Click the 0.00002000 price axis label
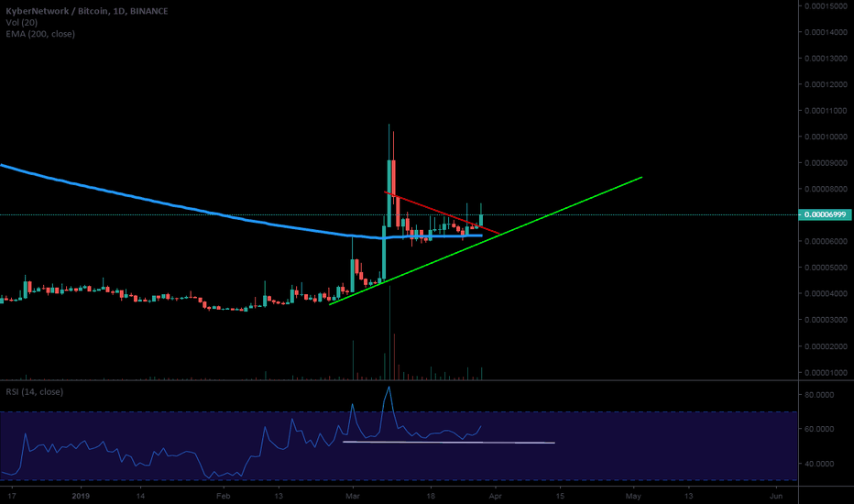This screenshot has width=854, height=504. click(x=827, y=346)
